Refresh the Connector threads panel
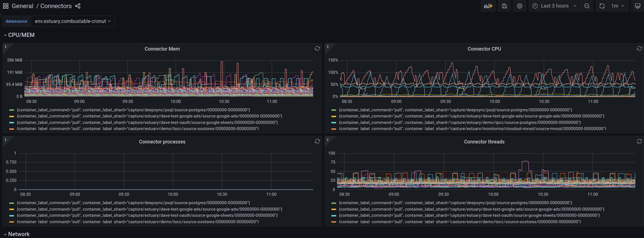Screen dimensions: 644x238 (x=639, y=141)
